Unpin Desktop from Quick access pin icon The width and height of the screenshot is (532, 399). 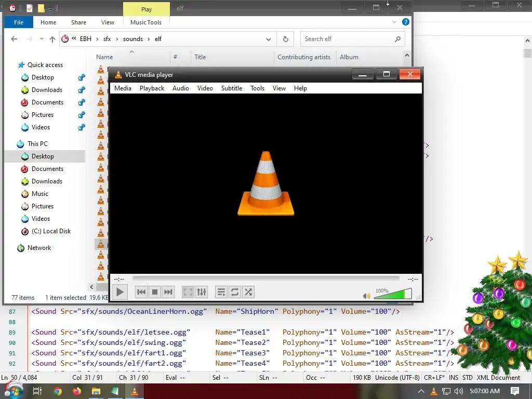[x=82, y=78]
